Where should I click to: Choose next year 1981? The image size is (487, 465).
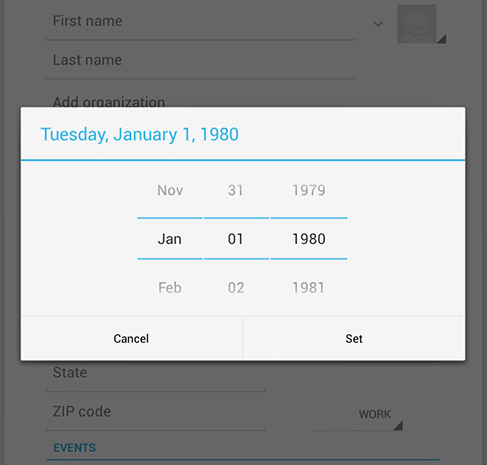click(309, 288)
